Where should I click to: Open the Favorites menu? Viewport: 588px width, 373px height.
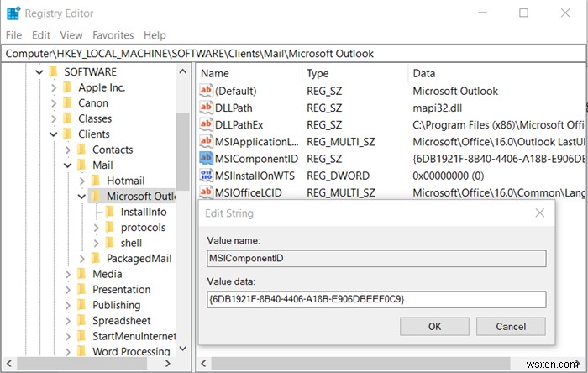coord(113,35)
